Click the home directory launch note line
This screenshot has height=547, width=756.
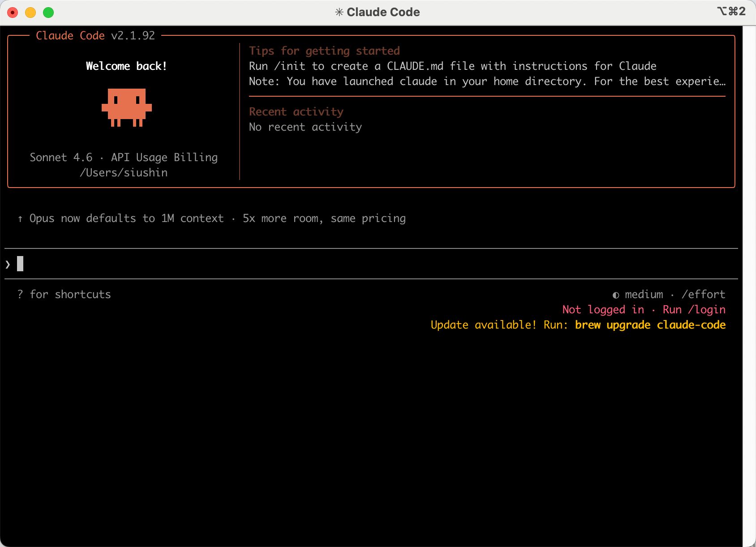pyautogui.click(x=487, y=81)
